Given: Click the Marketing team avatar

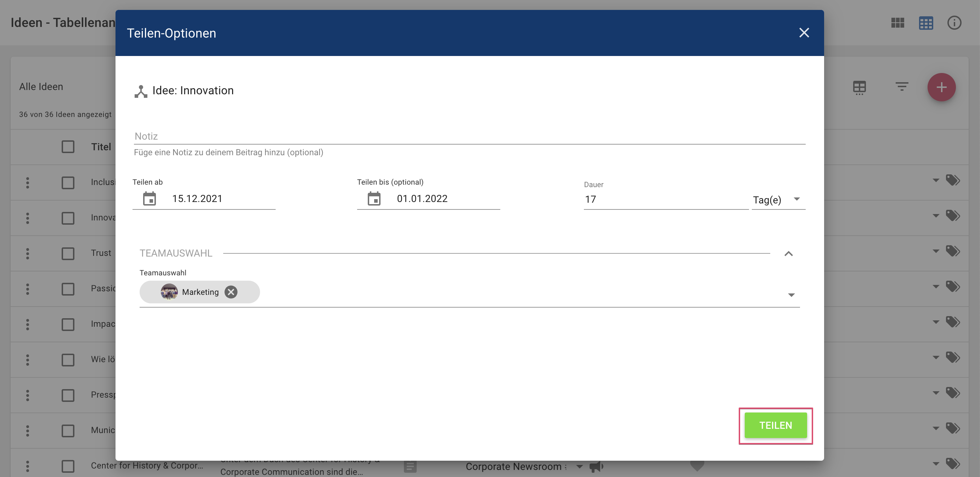Looking at the screenshot, I should (169, 292).
